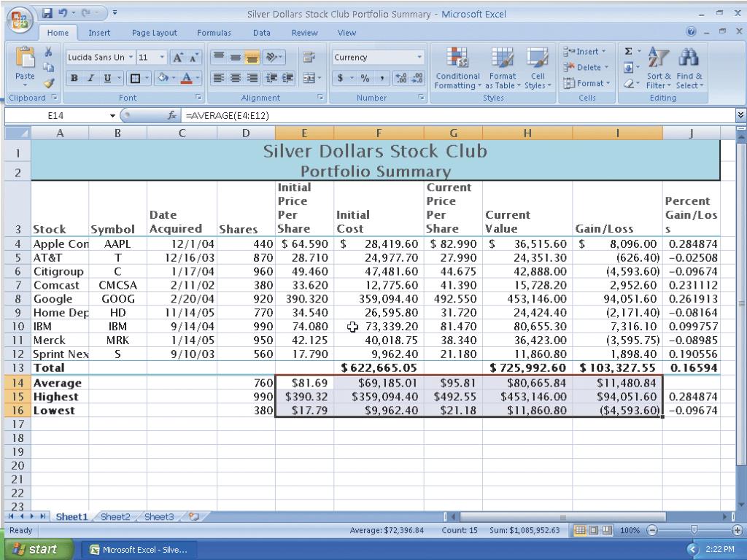747x560 pixels.
Task: Activate the Format Painter brush
Action: coord(48,82)
